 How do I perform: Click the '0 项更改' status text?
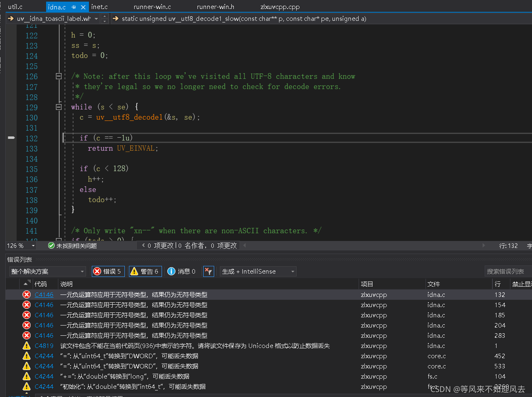[x=160, y=245]
